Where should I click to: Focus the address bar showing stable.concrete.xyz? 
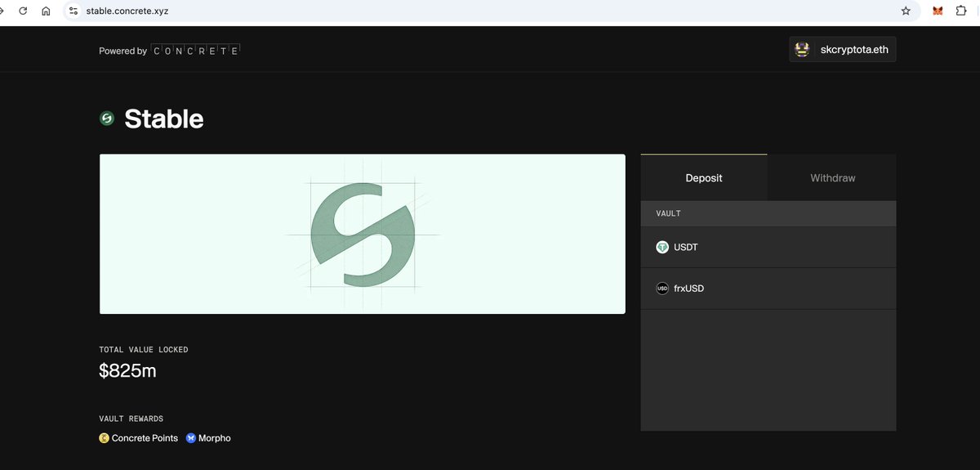coord(490,11)
